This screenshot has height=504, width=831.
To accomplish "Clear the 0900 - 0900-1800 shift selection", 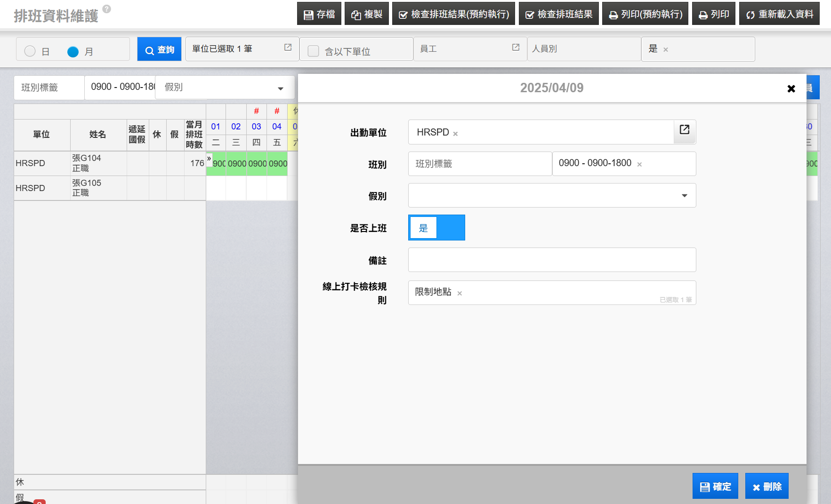I will tap(639, 165).
